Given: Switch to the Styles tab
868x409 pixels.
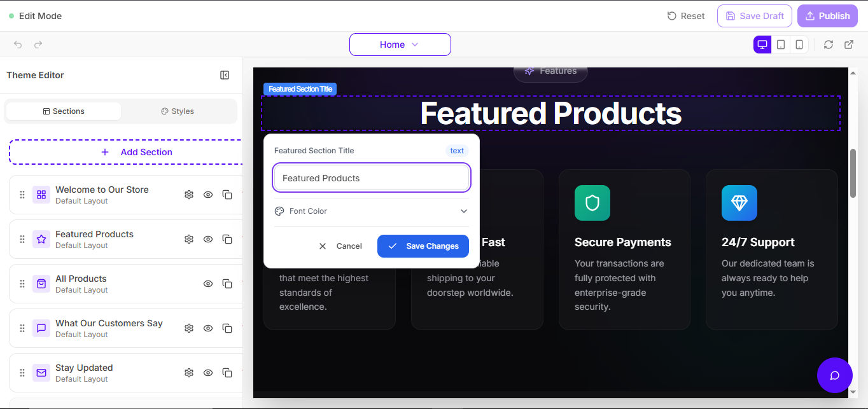Looking at the screenshot, I should pyautogui.click(x=178, y=111).
